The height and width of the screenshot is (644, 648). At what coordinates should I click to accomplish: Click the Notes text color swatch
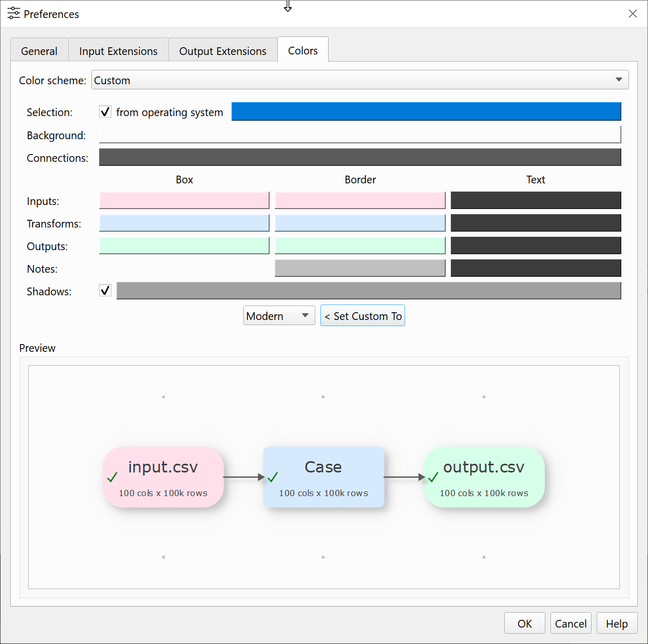click(x=536, y=268)
